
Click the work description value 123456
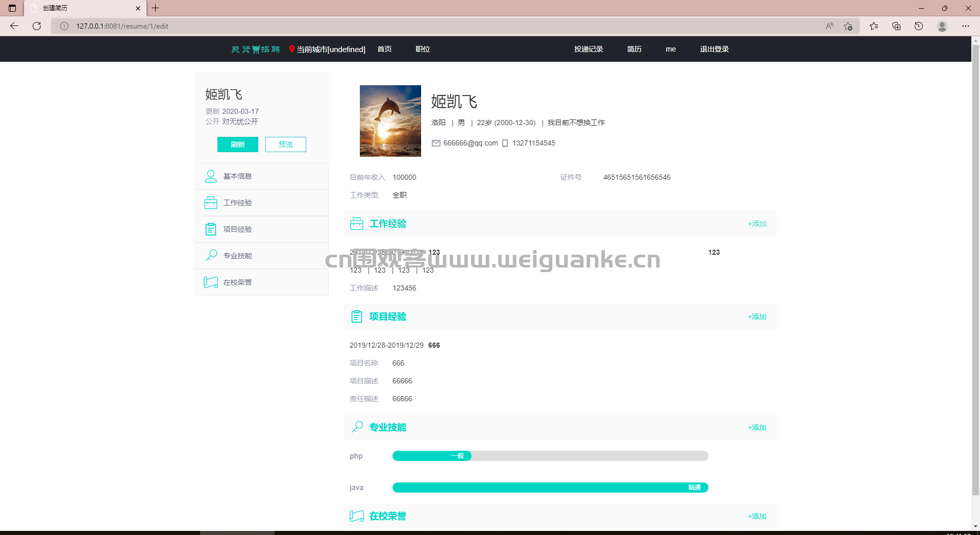click(404, 288)
